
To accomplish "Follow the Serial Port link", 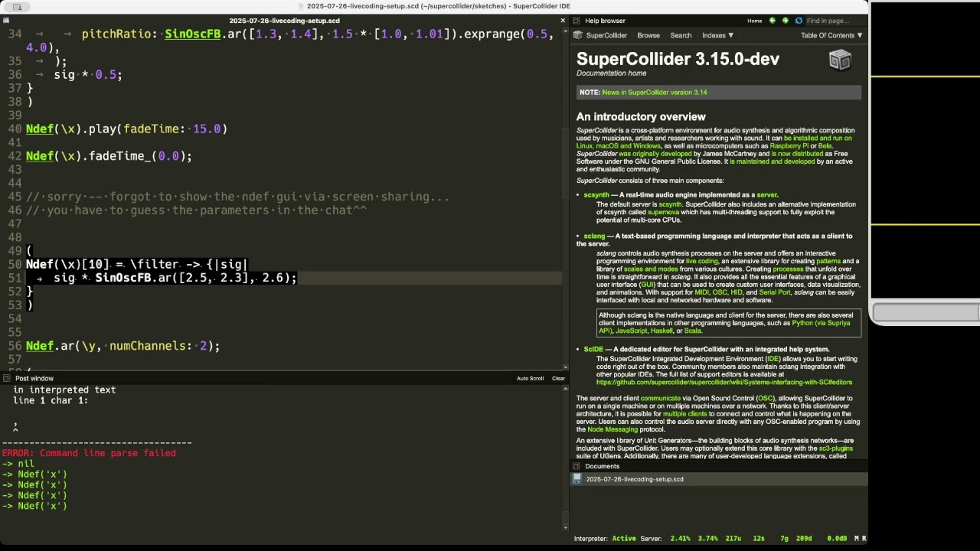I will click(774, 292).
